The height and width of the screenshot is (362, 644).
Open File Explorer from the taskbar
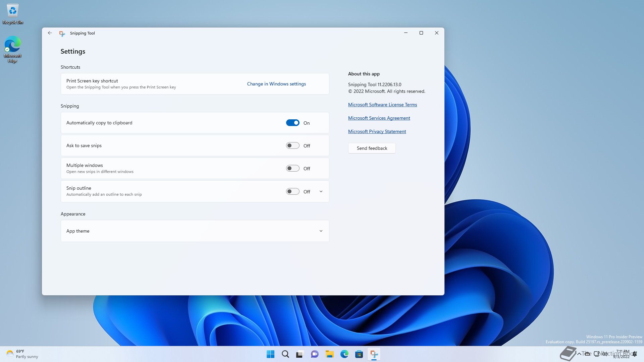(329, 354)
